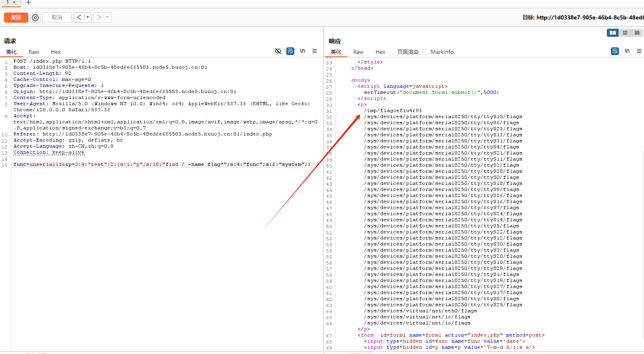
Task: Click the ttyS15/flags response line
Action: click(443, 117)
